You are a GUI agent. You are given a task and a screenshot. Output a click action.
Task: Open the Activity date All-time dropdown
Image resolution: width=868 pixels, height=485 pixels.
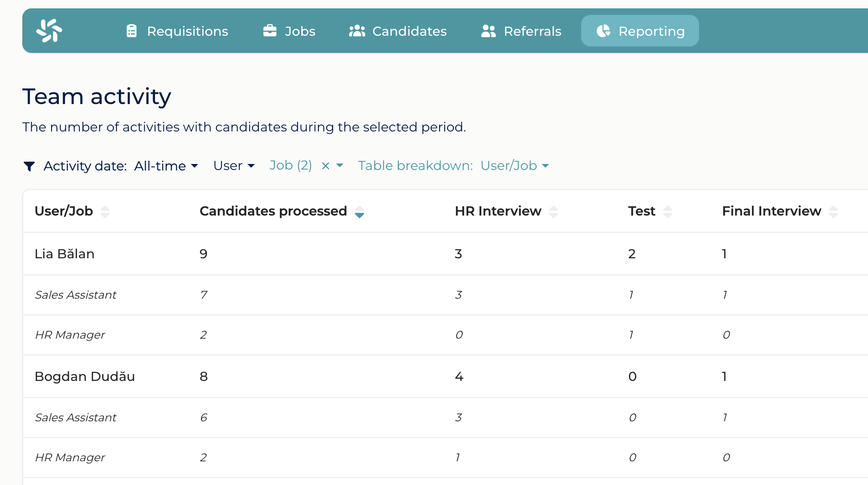166,166
